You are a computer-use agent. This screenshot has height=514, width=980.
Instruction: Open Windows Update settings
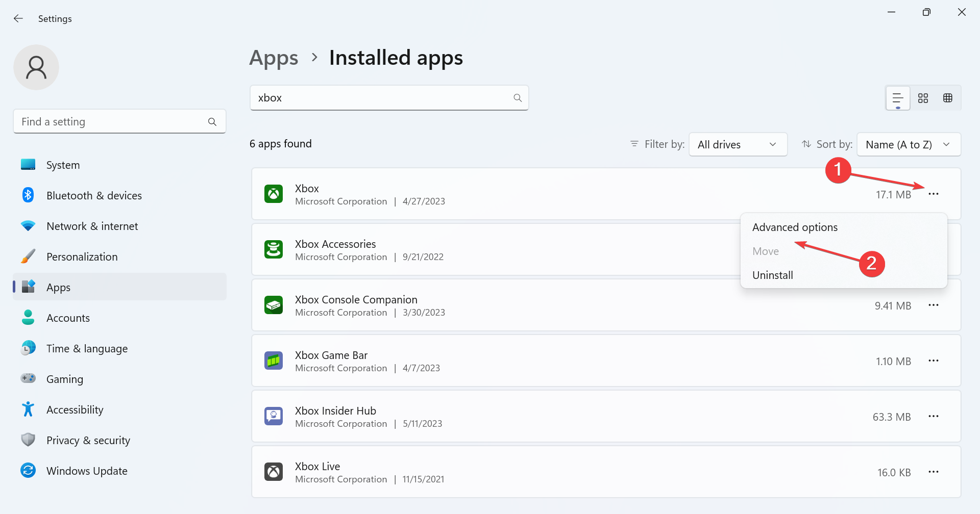coord(119,471)
